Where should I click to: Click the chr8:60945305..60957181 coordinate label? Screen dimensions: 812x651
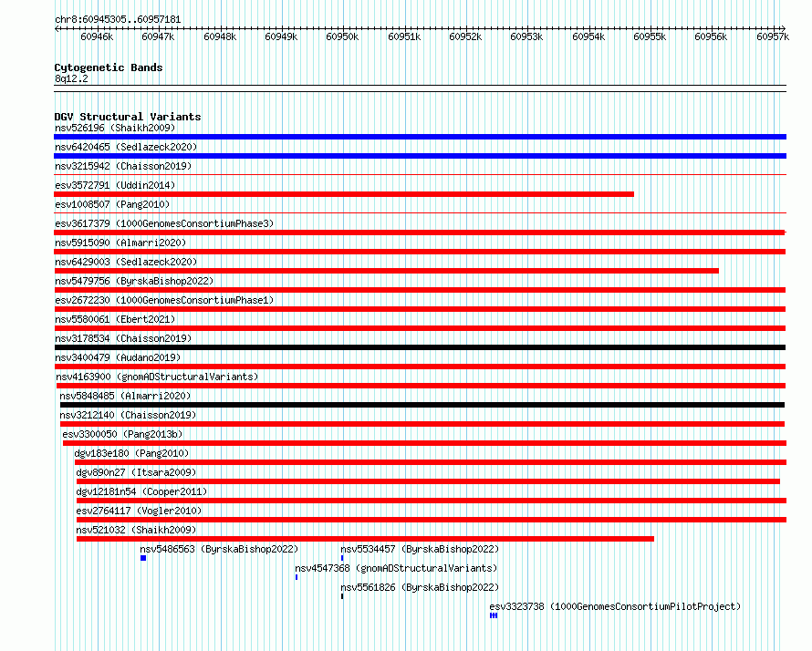tap(118, 20)
